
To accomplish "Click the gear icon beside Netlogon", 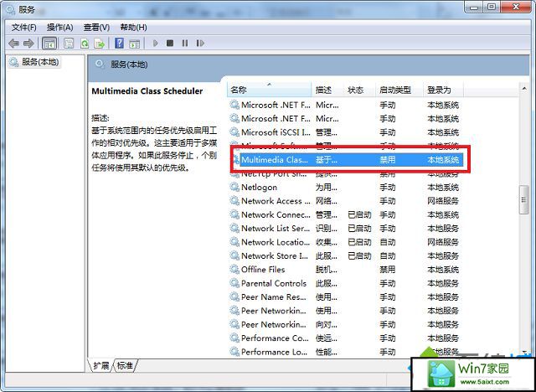I will pyautogui.click(x=234, y=188).
